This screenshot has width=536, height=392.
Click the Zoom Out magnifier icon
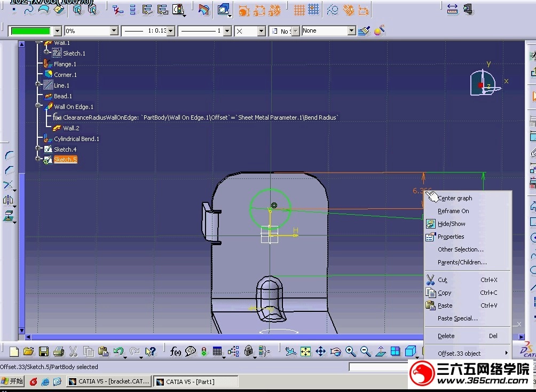365,351
